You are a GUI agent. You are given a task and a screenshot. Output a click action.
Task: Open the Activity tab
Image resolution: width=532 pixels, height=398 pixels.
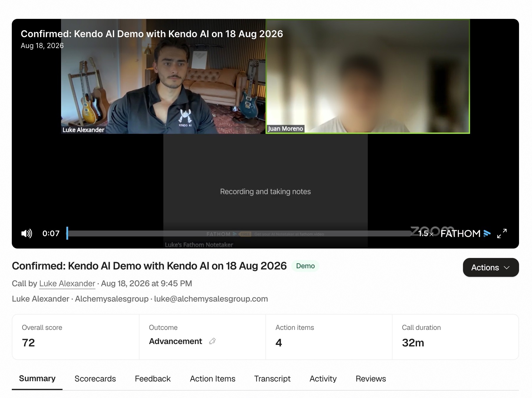tap(323, 379)
